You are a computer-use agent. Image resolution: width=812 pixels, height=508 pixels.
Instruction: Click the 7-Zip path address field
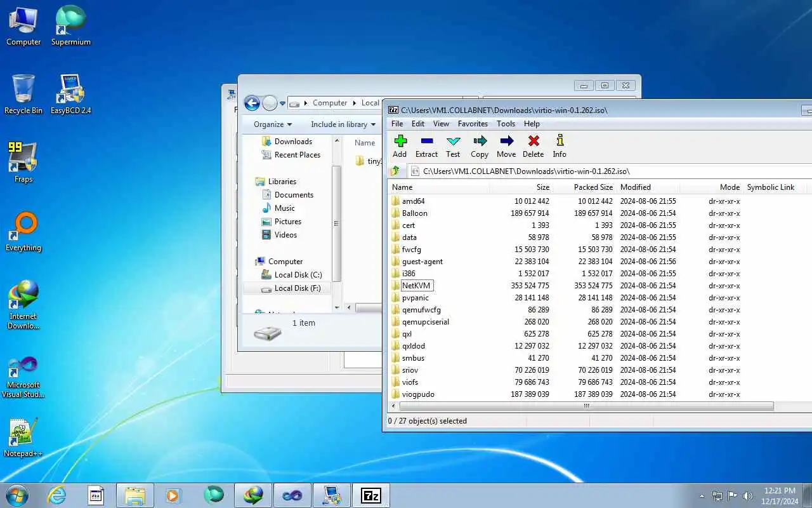click(x=609, y=171)
